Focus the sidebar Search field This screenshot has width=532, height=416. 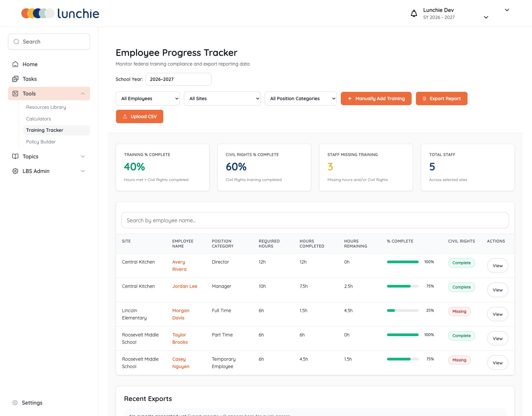point(49,42)
